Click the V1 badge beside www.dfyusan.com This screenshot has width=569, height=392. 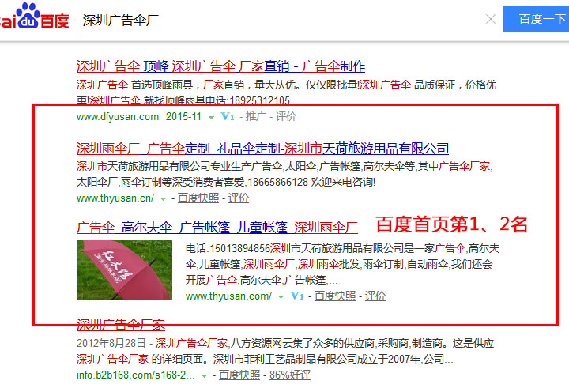point(228,117)
